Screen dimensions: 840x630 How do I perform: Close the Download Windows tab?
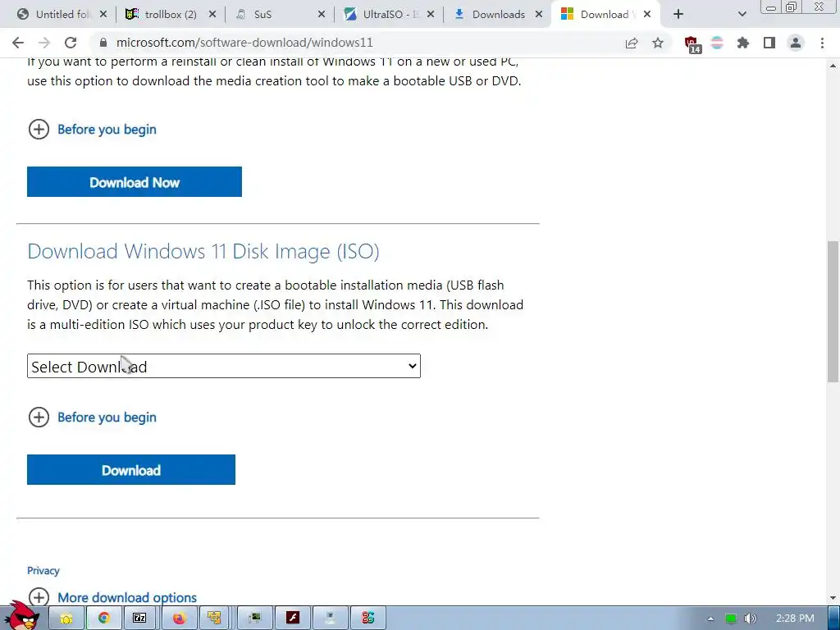point(647,15)
